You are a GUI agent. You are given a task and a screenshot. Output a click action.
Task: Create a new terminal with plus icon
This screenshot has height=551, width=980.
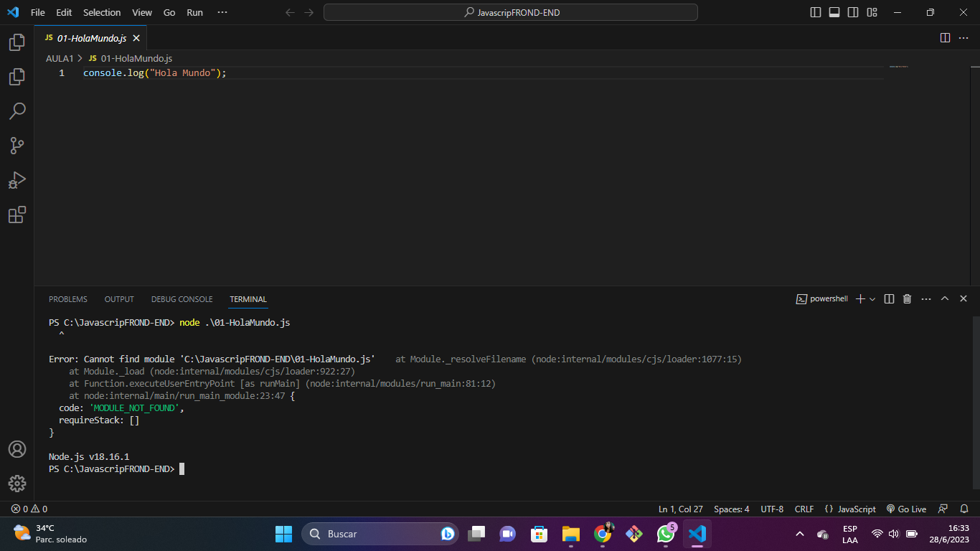point(860,298)
